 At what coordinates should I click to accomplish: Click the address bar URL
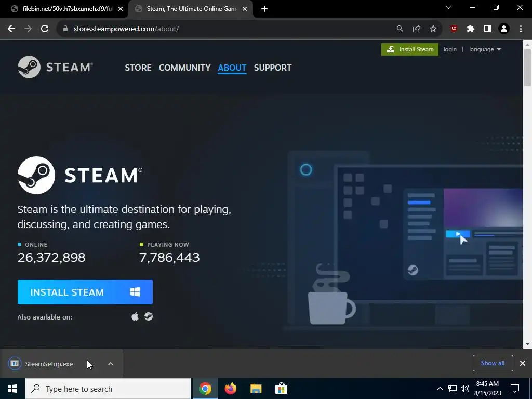point(126,29)
